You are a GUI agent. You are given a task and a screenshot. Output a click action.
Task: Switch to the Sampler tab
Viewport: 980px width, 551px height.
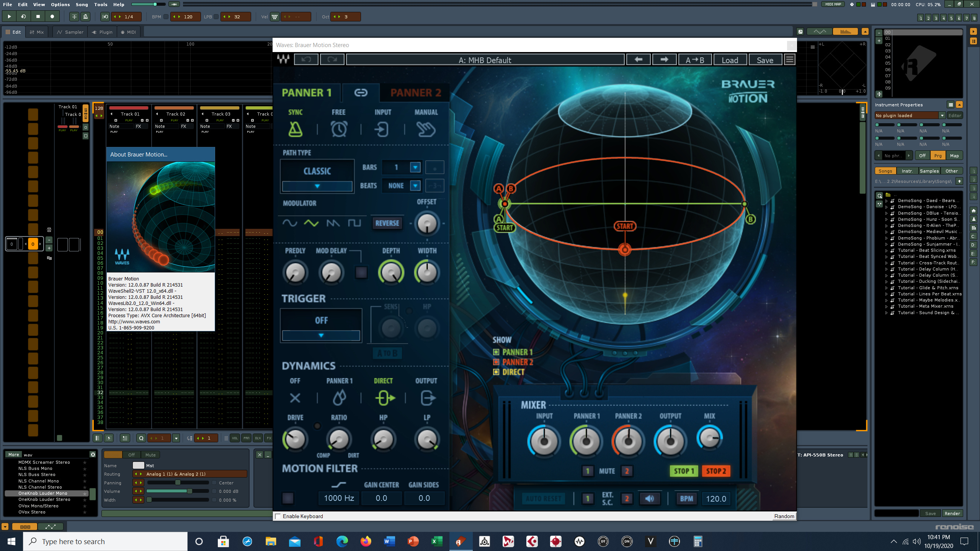(70, 32)
